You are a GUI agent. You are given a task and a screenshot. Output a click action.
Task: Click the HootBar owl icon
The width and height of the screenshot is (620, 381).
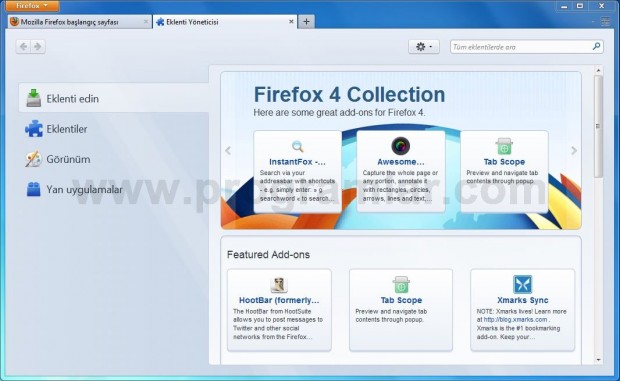pos(279,285)
